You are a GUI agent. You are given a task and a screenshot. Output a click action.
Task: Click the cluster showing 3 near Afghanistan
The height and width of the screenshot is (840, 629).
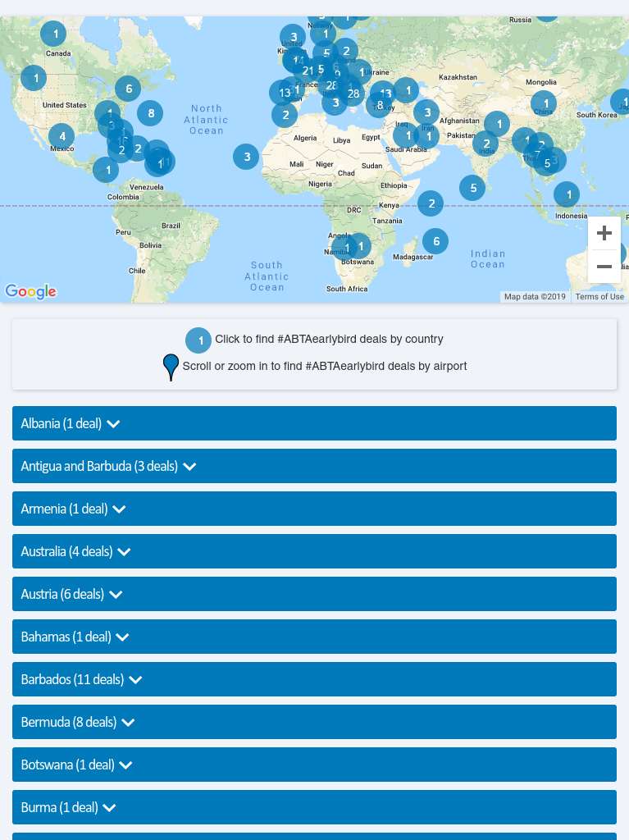(426, 112)
